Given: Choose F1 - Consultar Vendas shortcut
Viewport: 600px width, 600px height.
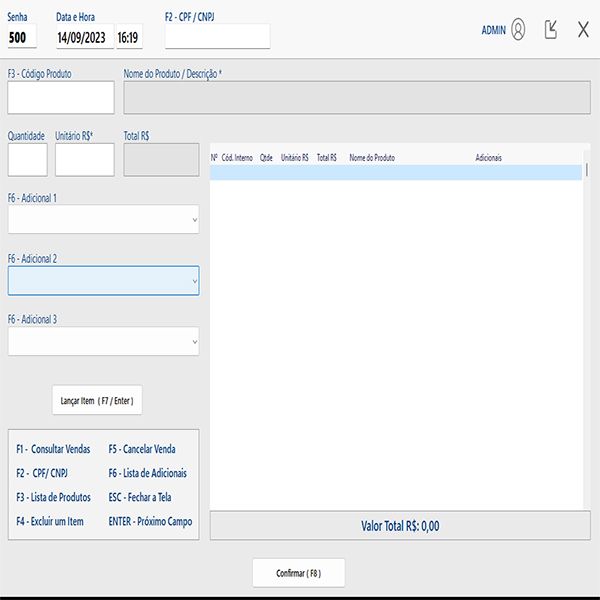Looking at the screenshot, I should pos(53,449).
